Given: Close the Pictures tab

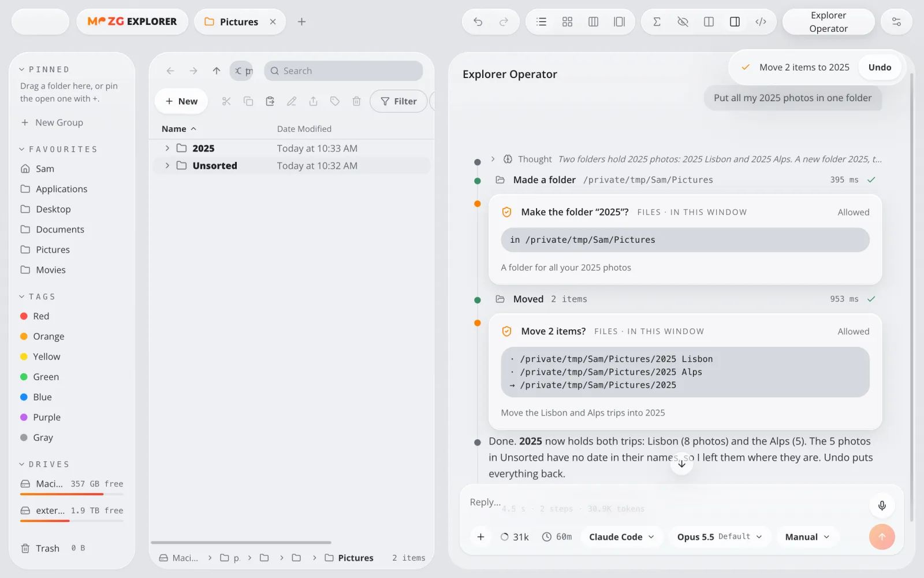Looking at the screenshot, I should coord(273,21).
